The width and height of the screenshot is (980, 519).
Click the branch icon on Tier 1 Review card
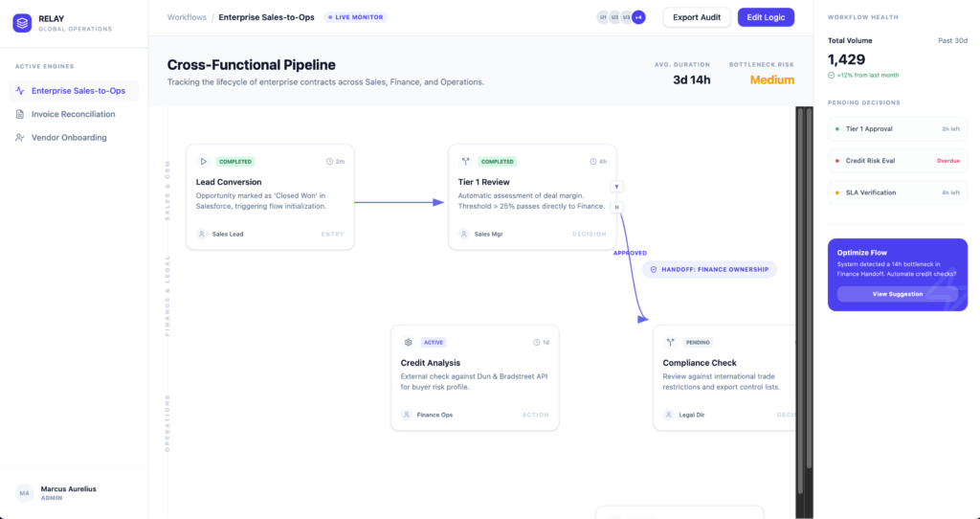coord(465,162)
